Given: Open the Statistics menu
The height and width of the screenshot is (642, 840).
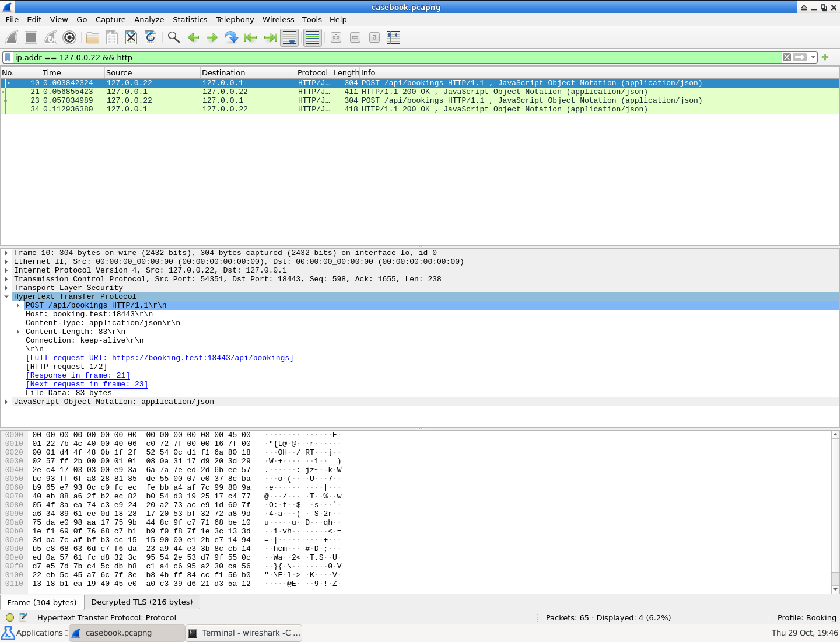Looking at the screenshot, I should [x=190, y=19].
